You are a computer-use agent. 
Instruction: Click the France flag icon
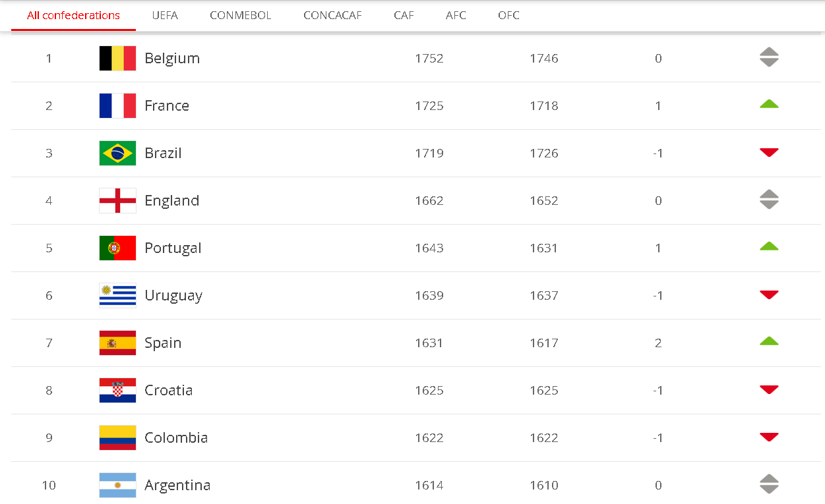tap(117, 105)
